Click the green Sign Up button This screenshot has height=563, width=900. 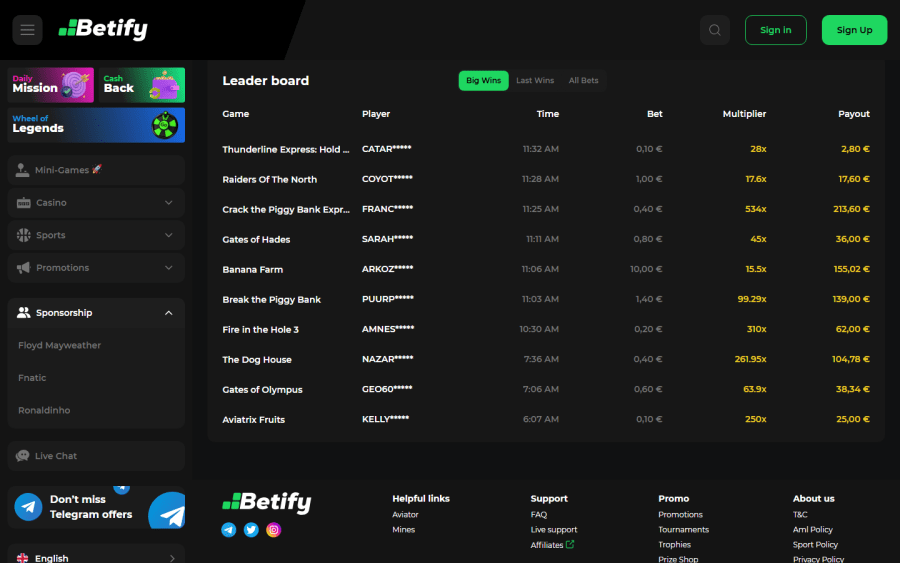coord(854,30)
